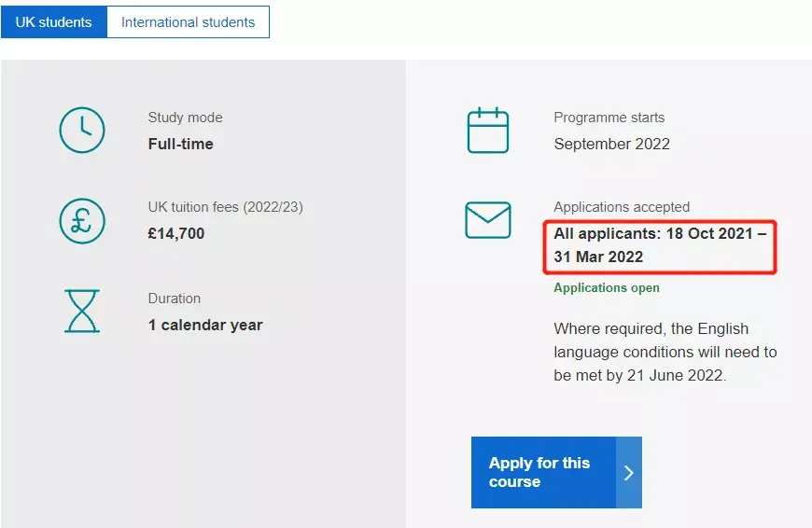The width and height of the screenshot is (812, 528).
Task: Click the clock icon beside Study mode
Action: [82, 131]
